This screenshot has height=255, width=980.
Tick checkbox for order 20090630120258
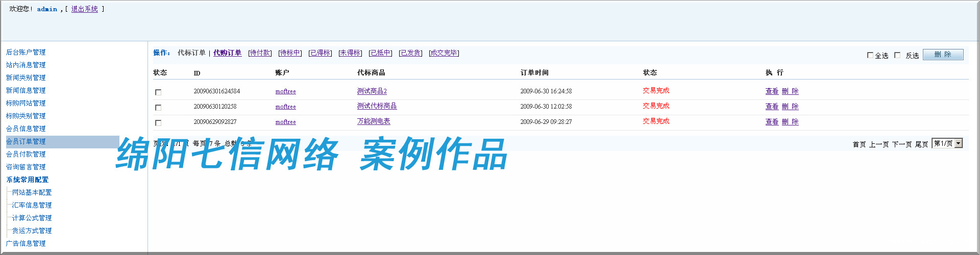click(x=158, y=108)
